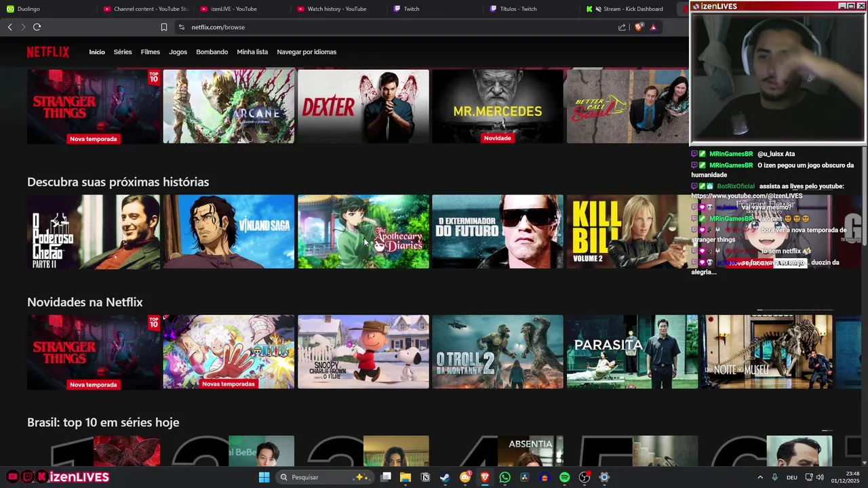
Task: Switch to Channel content YouTube Studio tab
Action: pos(144,9)
